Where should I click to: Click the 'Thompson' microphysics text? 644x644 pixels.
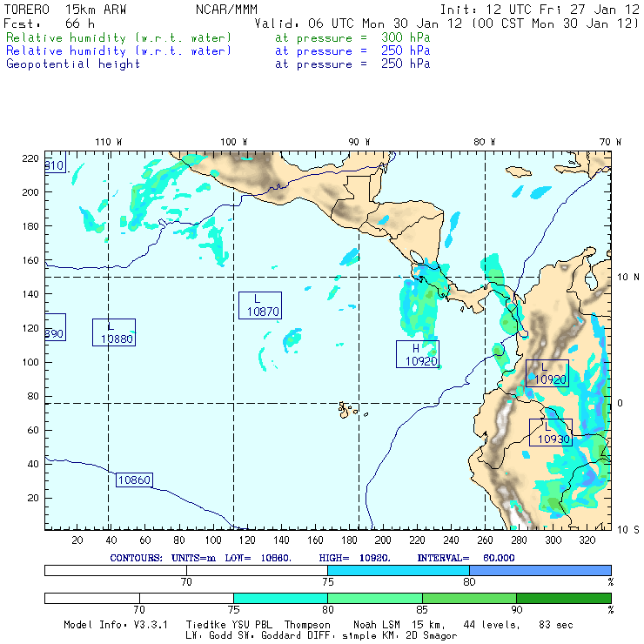(x=307, y=625)
